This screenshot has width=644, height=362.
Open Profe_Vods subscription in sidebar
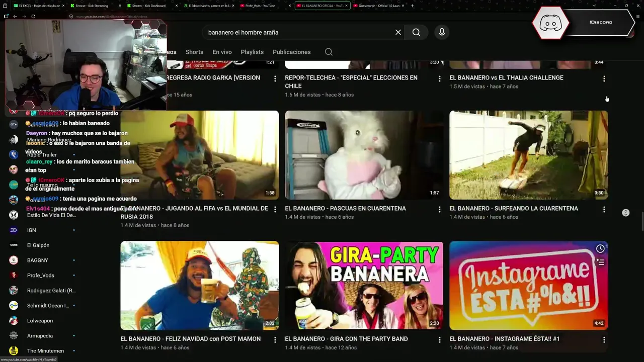[x=41, y=275]
